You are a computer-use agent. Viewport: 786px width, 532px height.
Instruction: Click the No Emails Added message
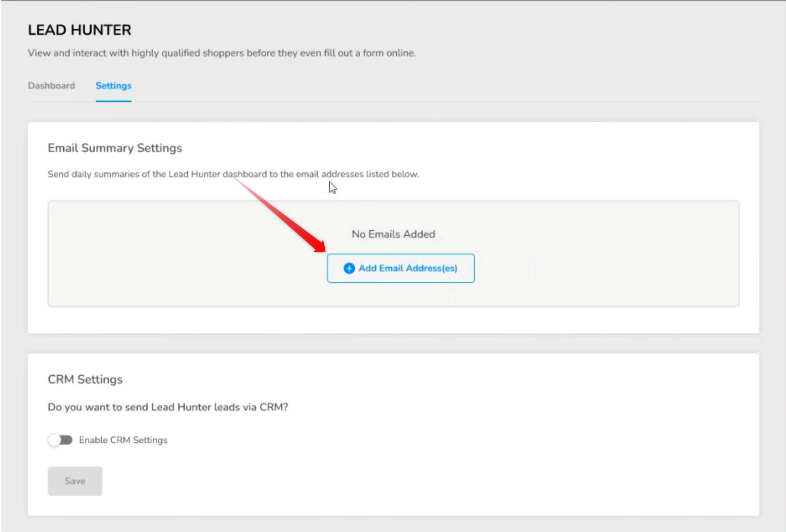(393, 234)
